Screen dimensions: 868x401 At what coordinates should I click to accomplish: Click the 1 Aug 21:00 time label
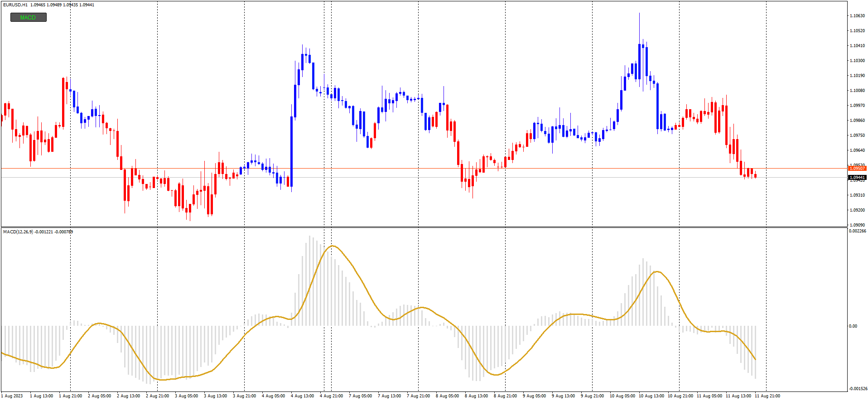[70, 396]
